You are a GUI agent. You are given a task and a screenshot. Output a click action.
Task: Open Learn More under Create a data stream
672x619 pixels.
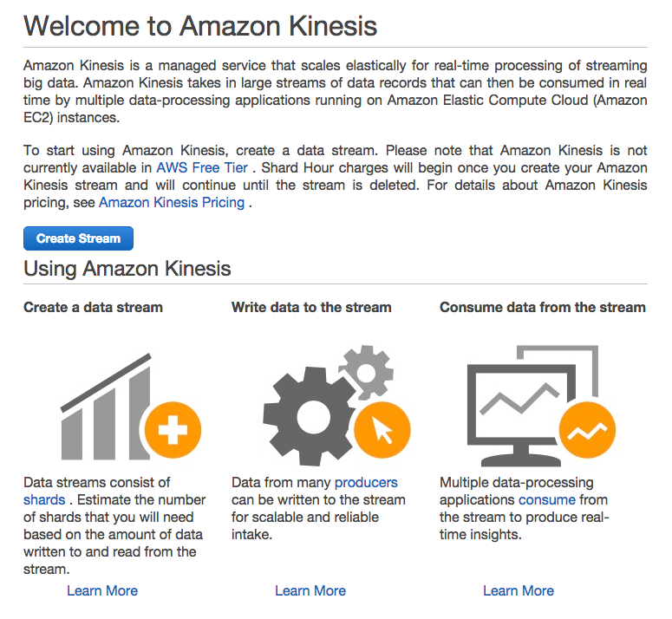point(102,590)
